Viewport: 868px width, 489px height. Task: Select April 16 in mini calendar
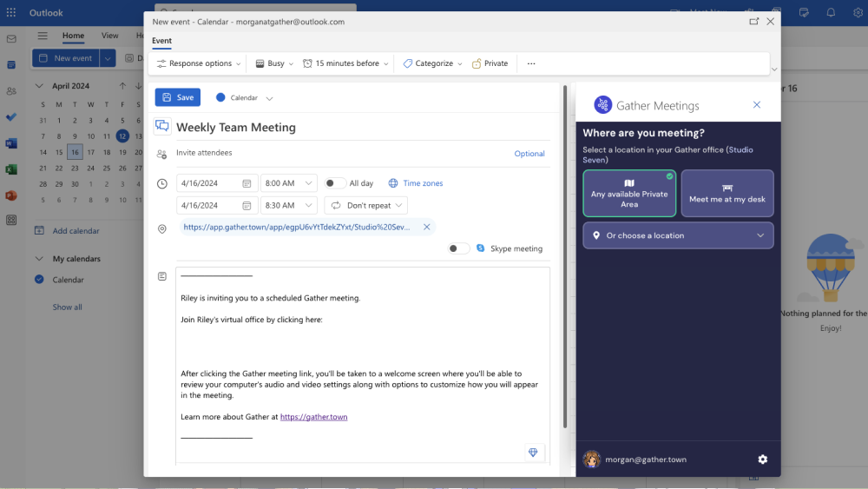[75, 152]
